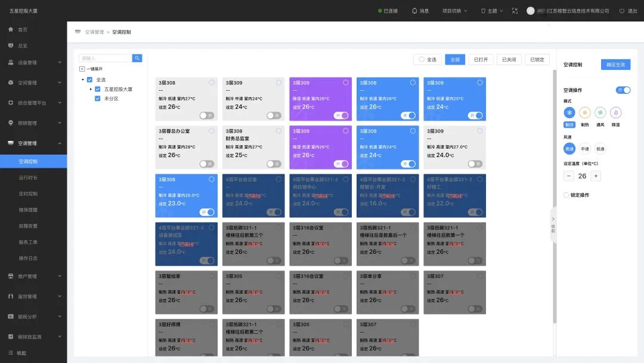Open the 项目切换 project switcher dropdown
Viewport: 644px width, 363px height.
453,10
